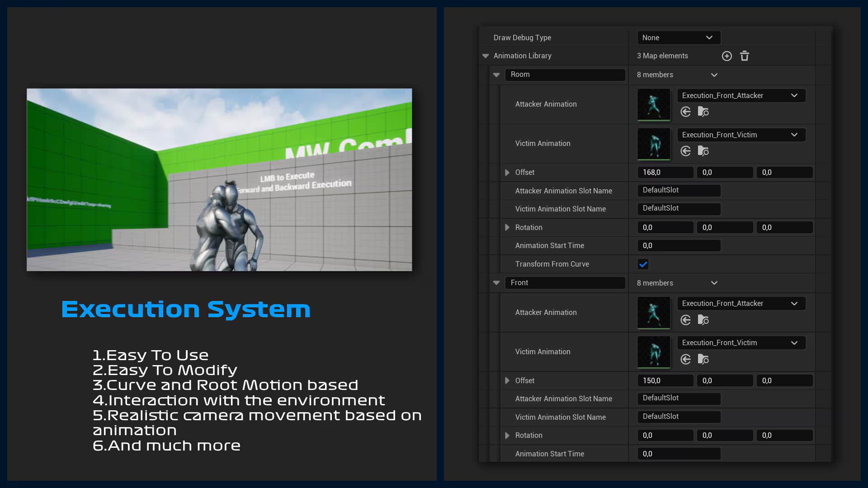Click the Front key name field
868x488 pixels.
pos(565,283)
